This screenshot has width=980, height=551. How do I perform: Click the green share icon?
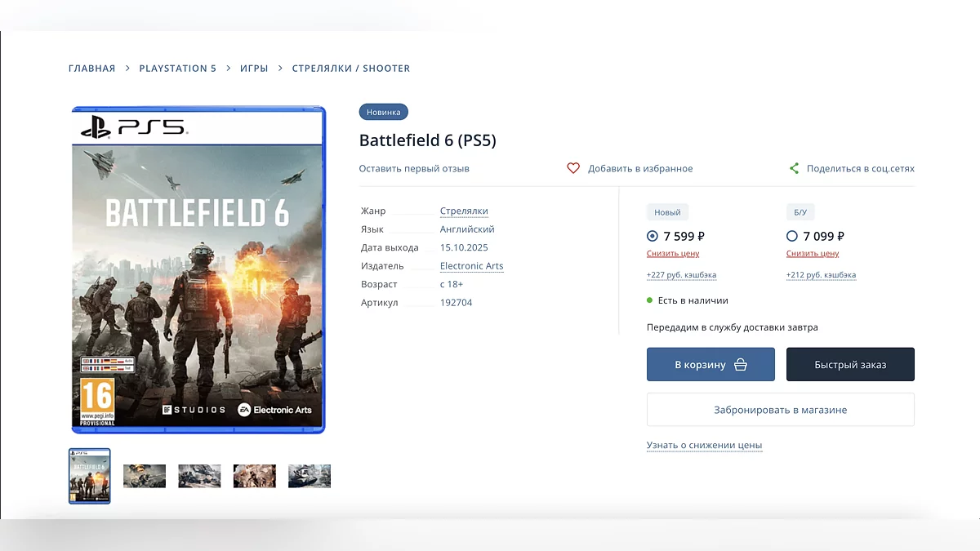pos(794,168)
